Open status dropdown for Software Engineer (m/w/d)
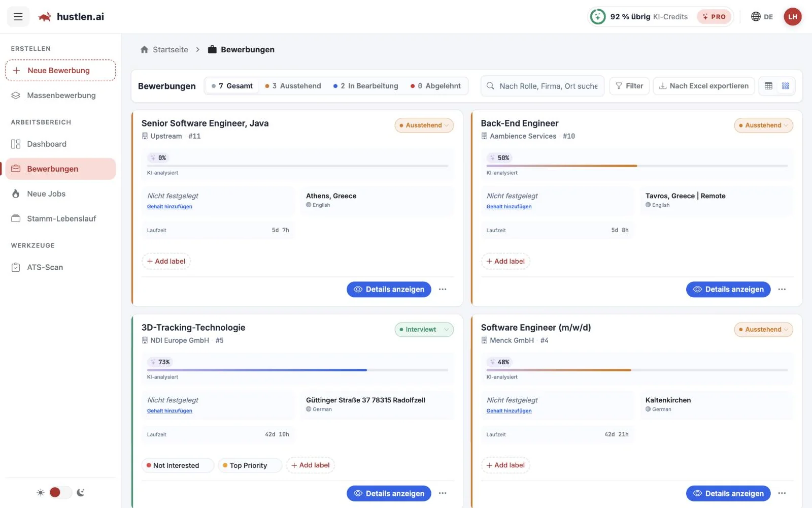The height and width of the screenshot is (508, 812). (x=763, y=330)
